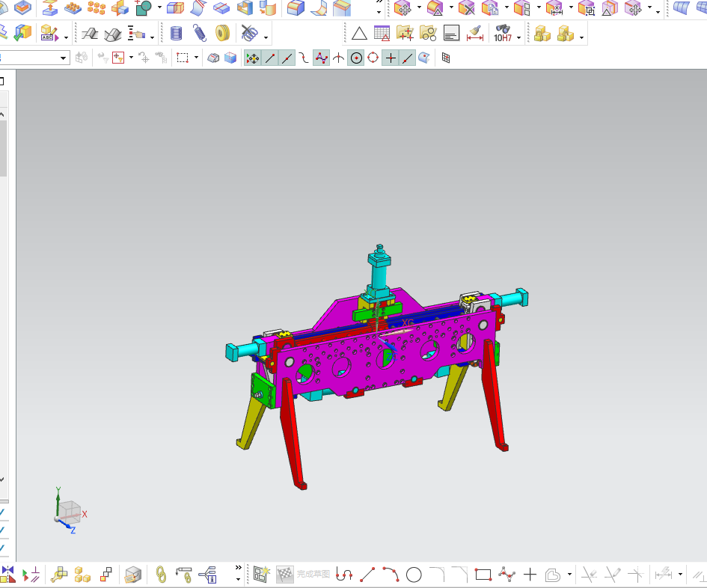
Task: Click the delete spring icon
Action: 249,34
